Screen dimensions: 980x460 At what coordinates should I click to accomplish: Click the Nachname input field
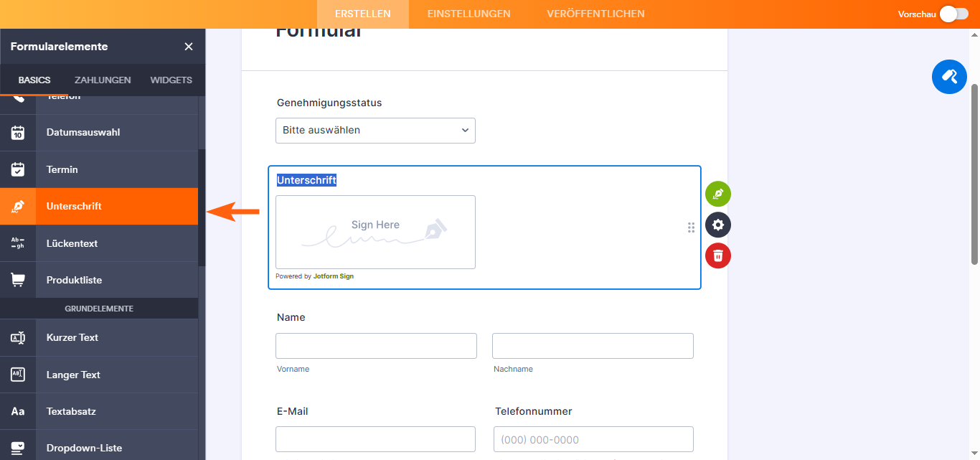593,346
